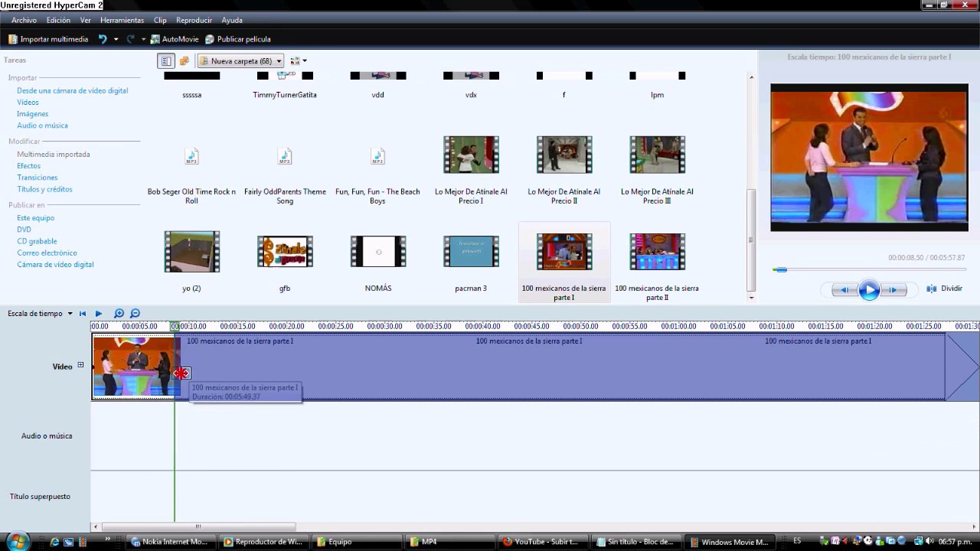The image size is (980, 551).
Task: Click the DVD publish link
Action: (24, 230)
